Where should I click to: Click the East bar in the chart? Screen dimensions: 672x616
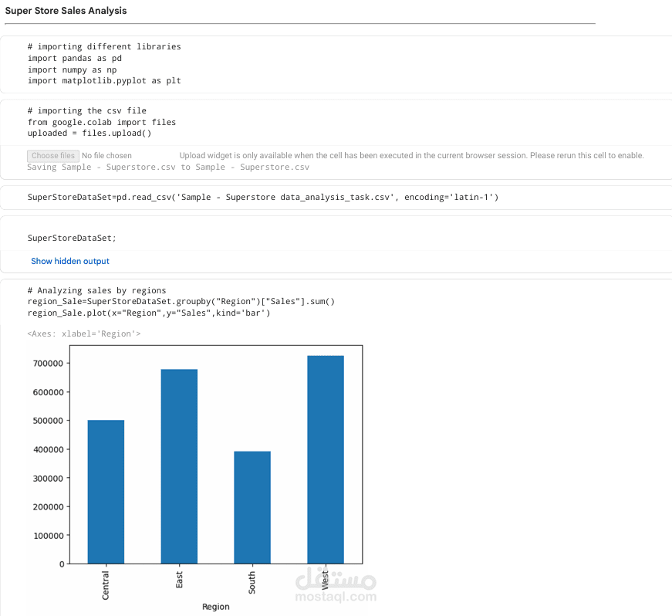179,466
